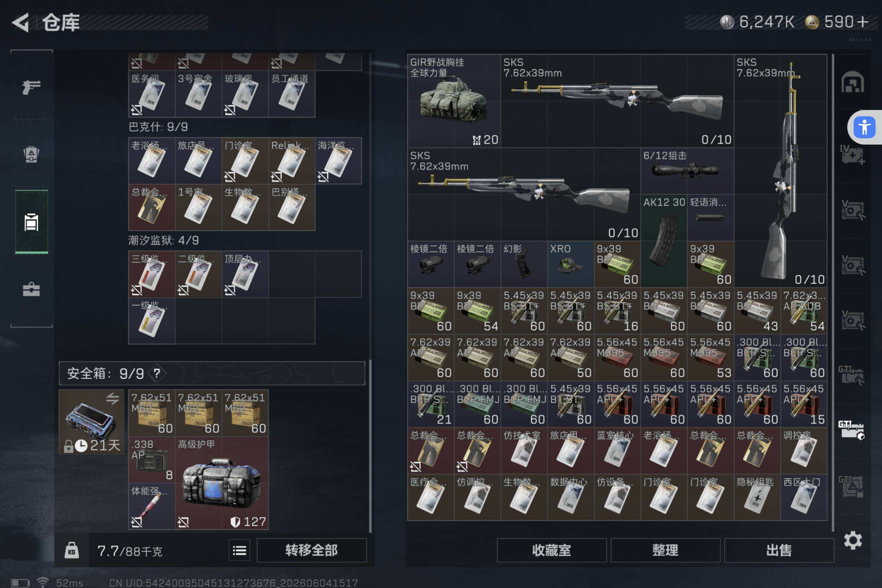Open the 收藏室 collection room
This screenshot has height=588, width=882.
pos(551,550)
